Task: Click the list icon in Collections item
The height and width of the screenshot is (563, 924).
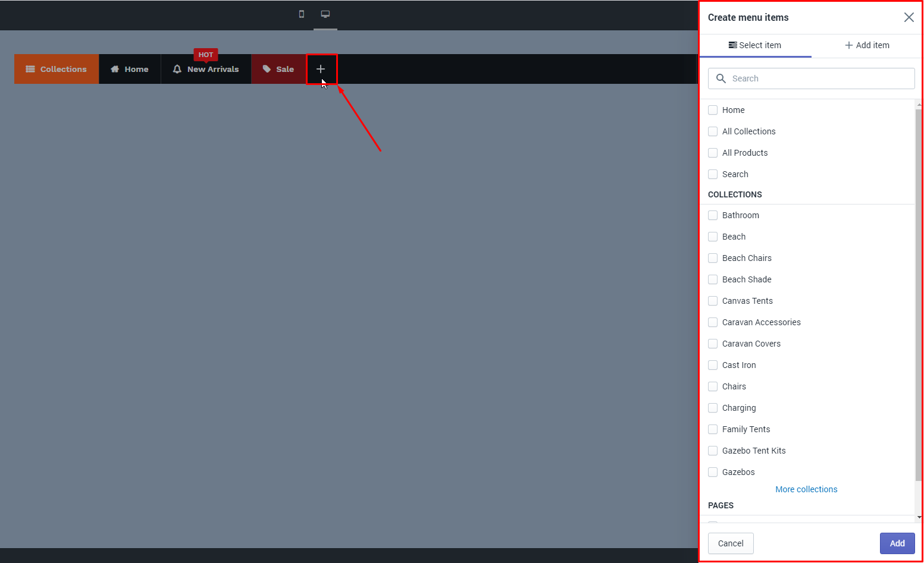Action: pos(30,69)
